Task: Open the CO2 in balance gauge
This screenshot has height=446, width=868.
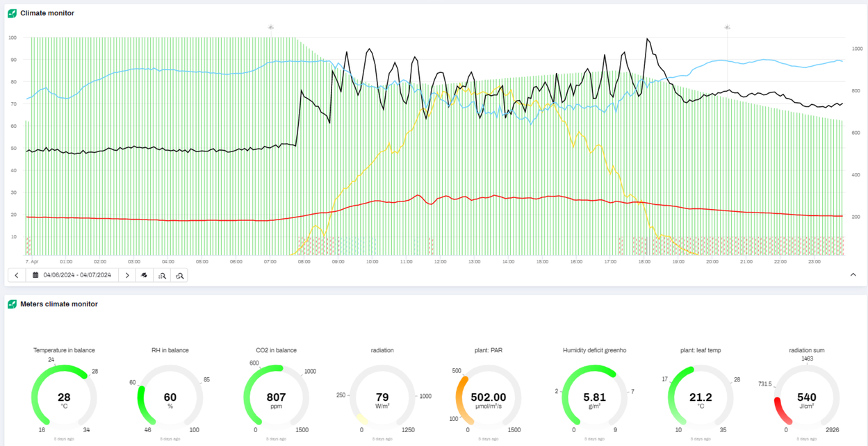Action: coord(276,397)
